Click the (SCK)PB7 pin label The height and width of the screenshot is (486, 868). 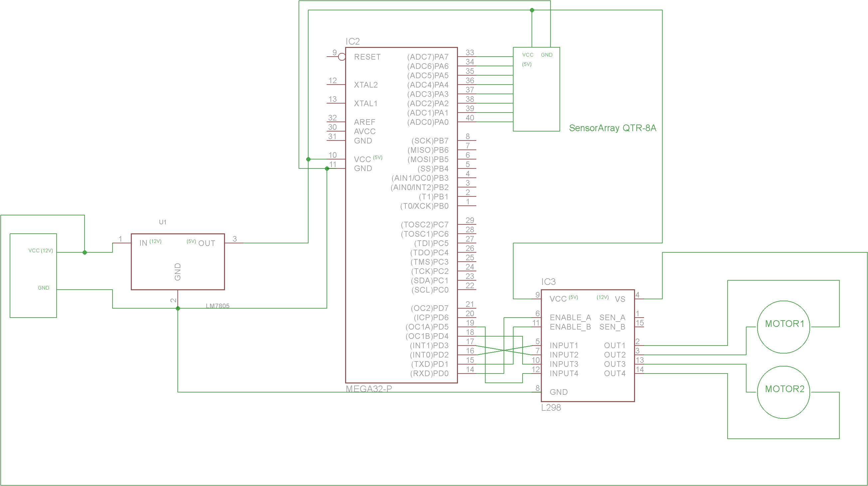tap(430, 141)
